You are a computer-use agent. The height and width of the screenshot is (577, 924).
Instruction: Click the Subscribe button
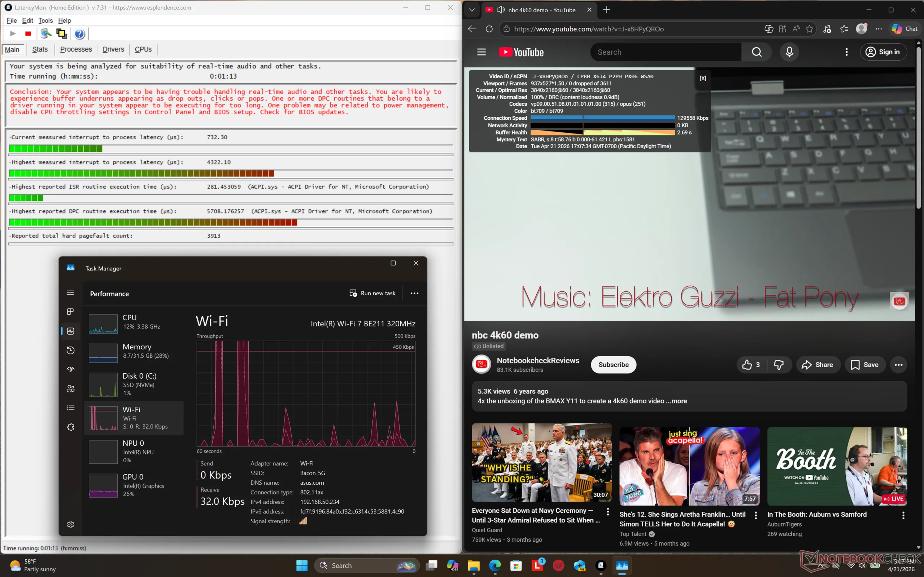613,365
